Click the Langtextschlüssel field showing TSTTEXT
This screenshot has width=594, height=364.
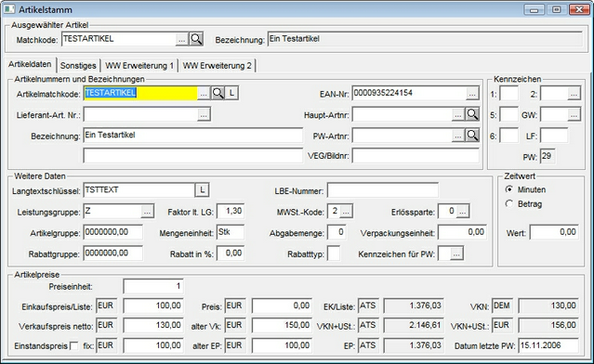(139, 190)
